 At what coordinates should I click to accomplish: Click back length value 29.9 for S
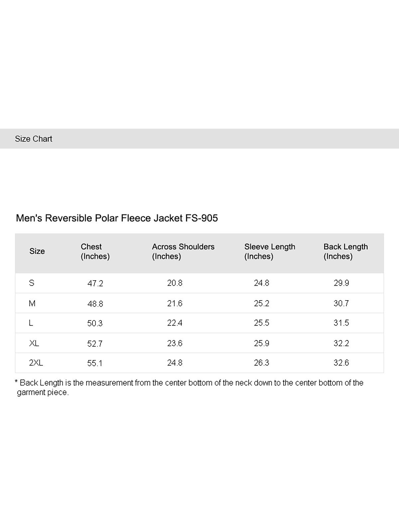341,283
